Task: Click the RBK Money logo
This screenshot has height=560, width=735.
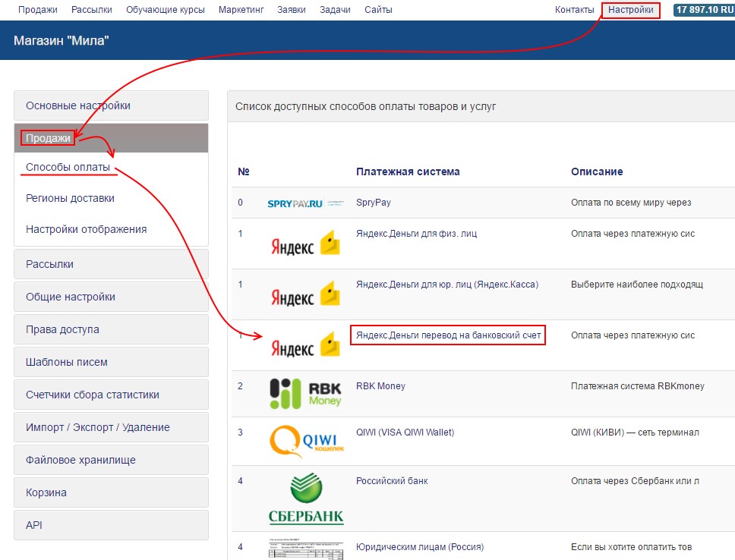Action: point(305,394)
